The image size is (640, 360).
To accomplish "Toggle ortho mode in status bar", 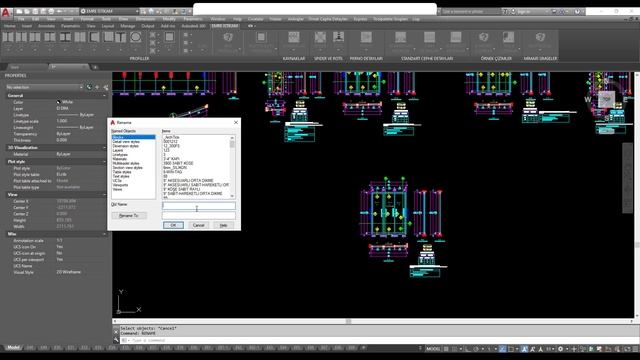I will [467, 349].
